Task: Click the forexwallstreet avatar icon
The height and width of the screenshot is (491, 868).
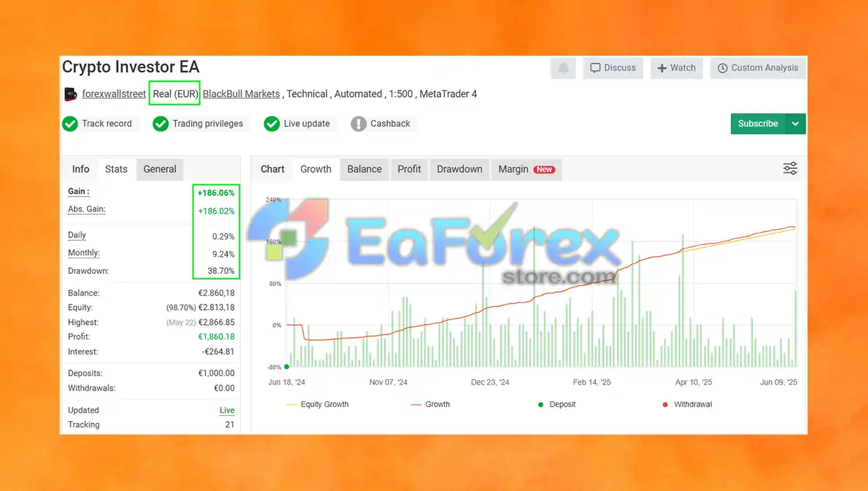Action: pyautogui.click(x=71, y=94)
